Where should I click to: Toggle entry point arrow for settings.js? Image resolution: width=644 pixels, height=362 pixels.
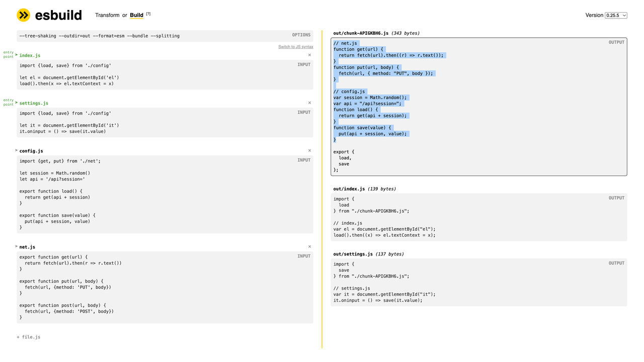(17, 103)
